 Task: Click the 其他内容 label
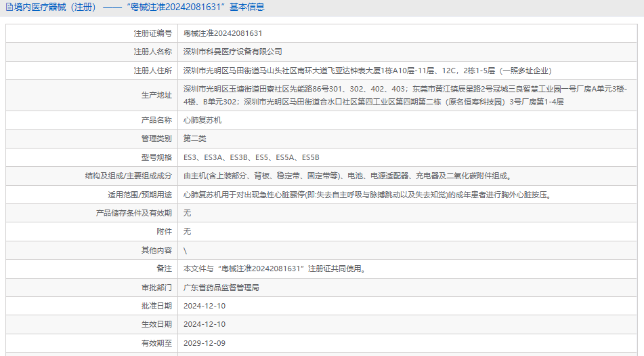click(156, 250)
